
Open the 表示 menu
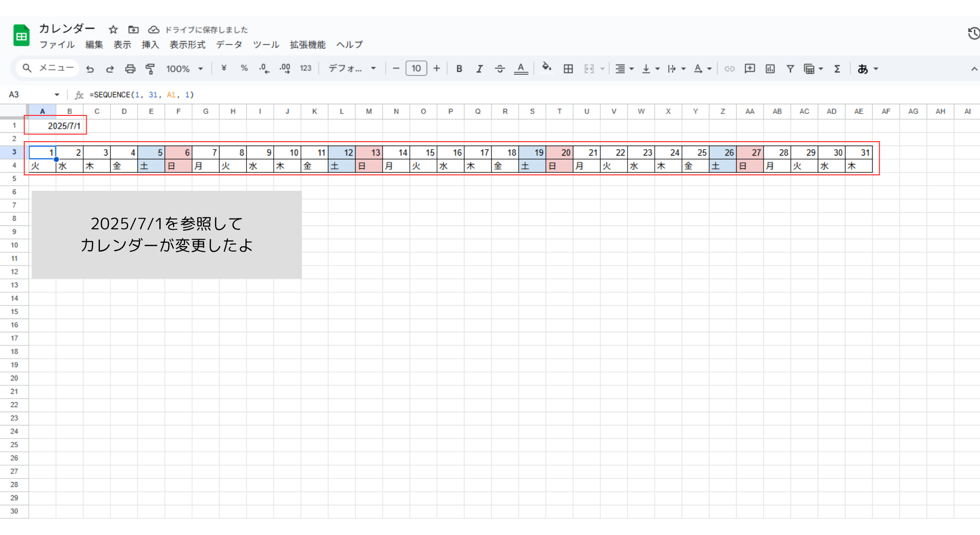point(122,45)
